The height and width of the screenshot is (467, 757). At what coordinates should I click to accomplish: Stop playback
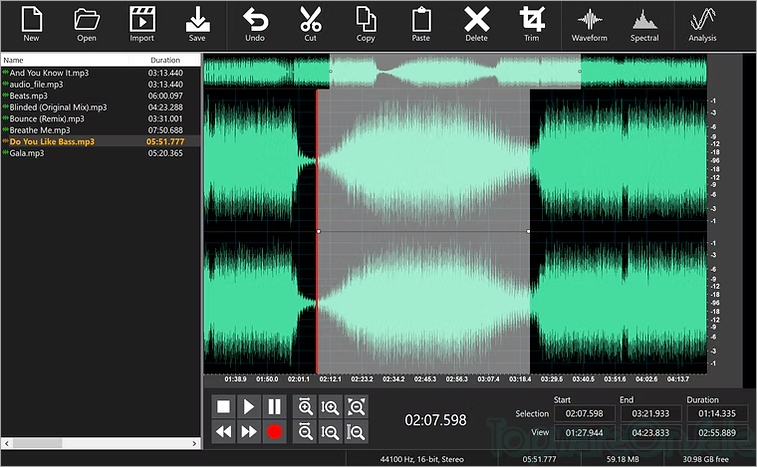pyautogui.click(x=224, y=407)
